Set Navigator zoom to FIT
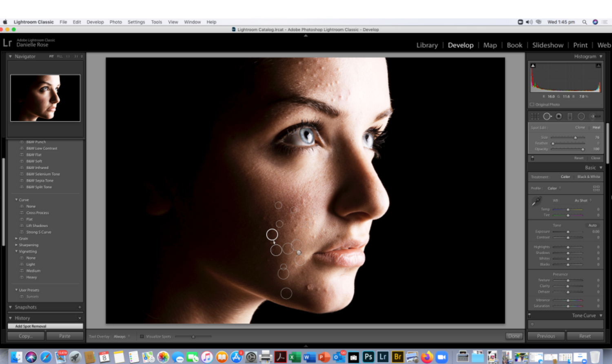Viewport: 612px width, 364px height. (51, 56)
